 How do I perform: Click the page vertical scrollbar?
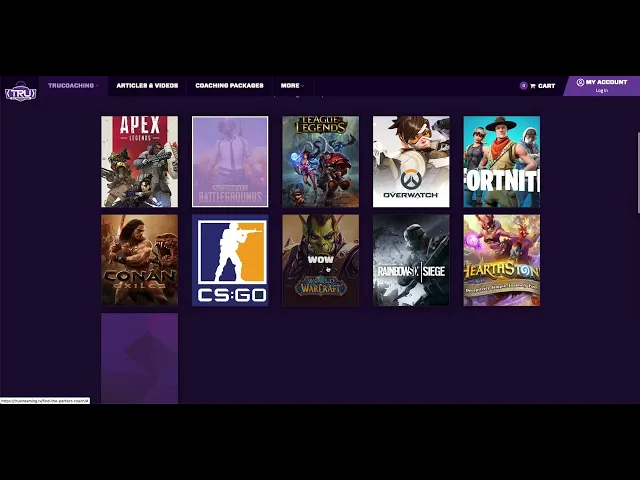tap(638, 172)
